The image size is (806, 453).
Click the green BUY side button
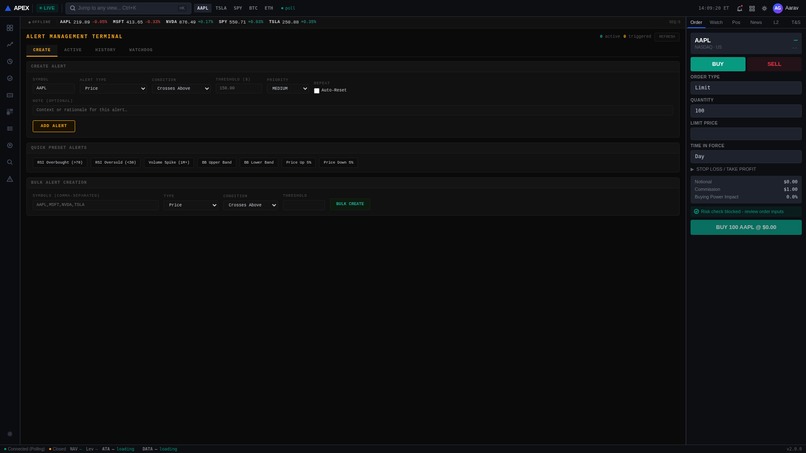tap(718, 64)
